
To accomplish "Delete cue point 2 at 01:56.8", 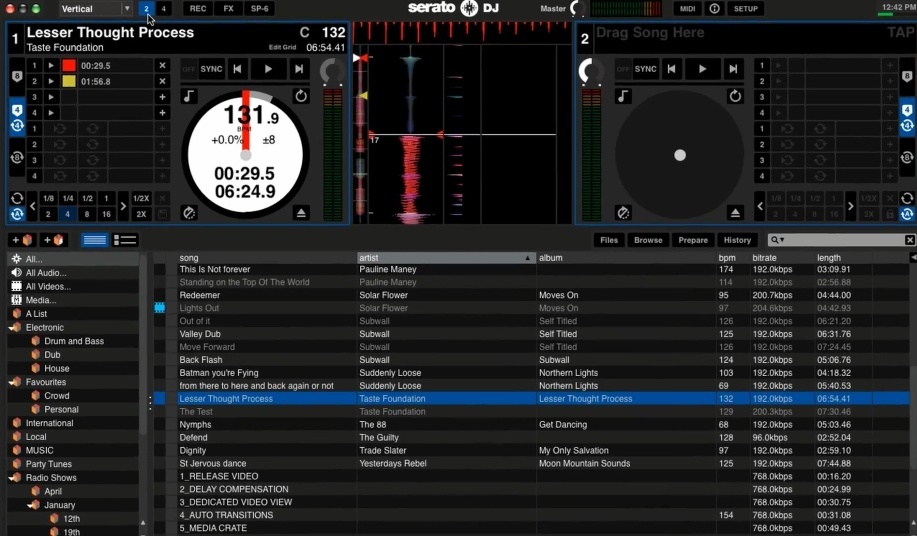I will point(163,81).
